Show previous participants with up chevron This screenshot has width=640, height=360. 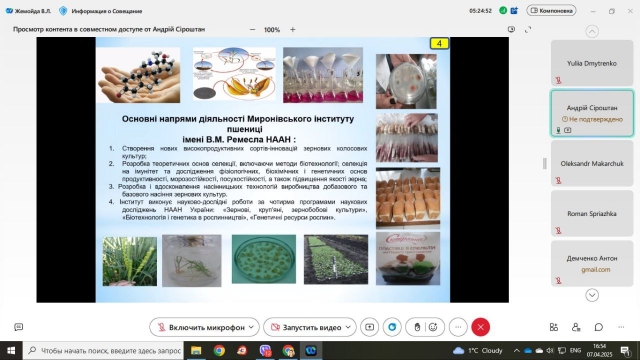[x=592, y=31]
